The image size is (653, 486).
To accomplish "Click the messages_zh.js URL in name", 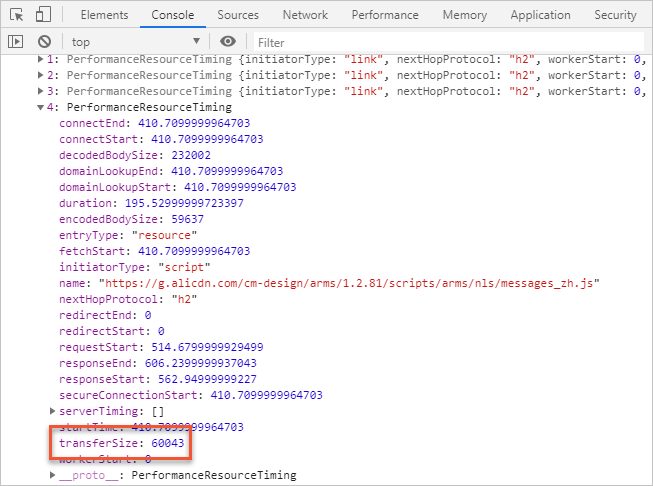I will pyautogui.click(x=349, y=283).
